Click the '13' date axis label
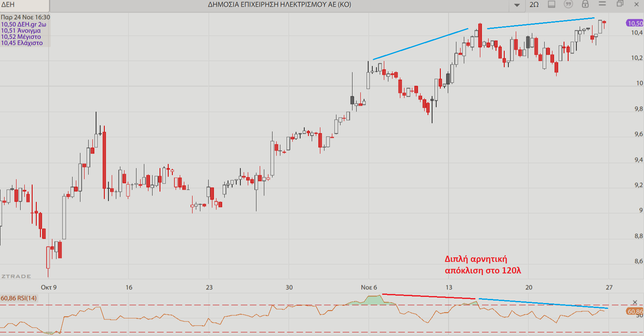Image resolution: width=644 pixels, height=336 pixels. [449, 287]
